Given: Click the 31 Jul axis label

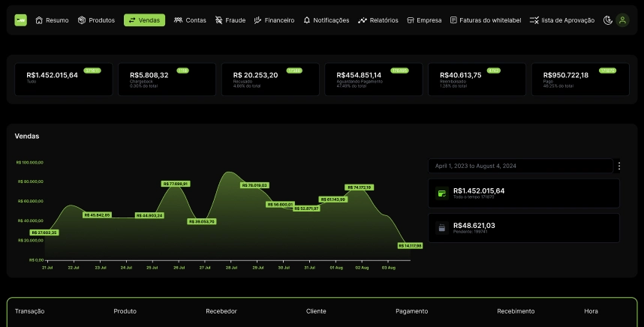Looking at the screenshot, I should coord(310,268).
